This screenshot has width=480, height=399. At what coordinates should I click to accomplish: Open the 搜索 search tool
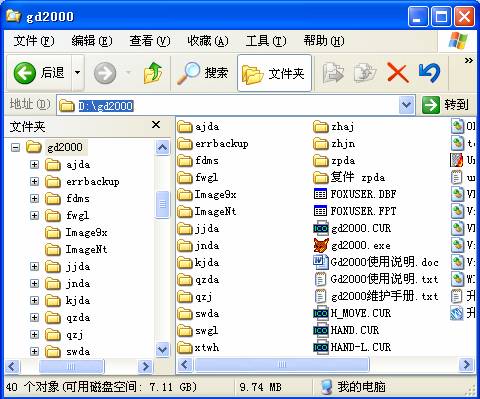pos(203,73)
